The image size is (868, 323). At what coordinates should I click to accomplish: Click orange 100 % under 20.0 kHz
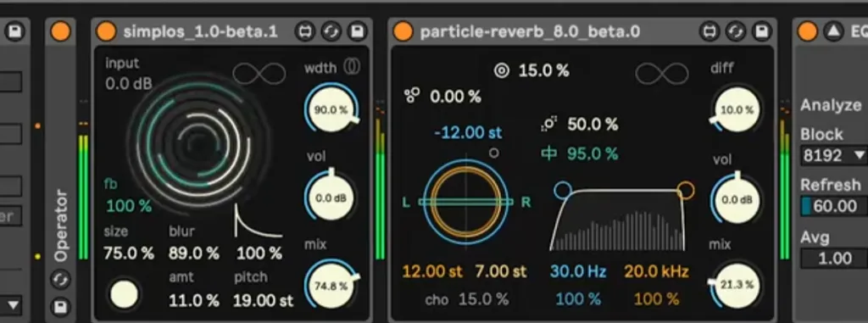point(657,300)
